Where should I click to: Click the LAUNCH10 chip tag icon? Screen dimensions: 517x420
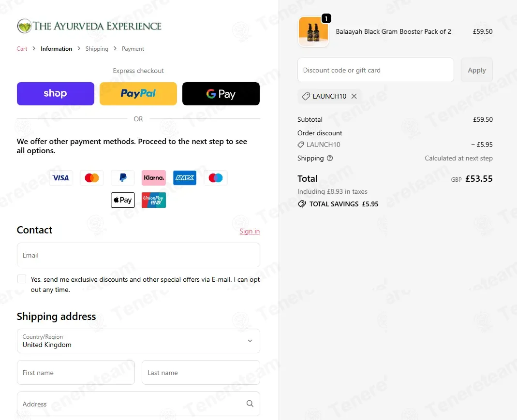coord(306,96)
